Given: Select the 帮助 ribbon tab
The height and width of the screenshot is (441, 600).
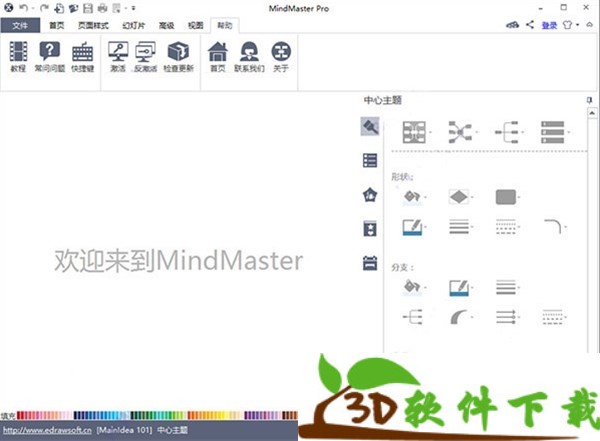Looking at the screenshot, I should pos(225,26).
